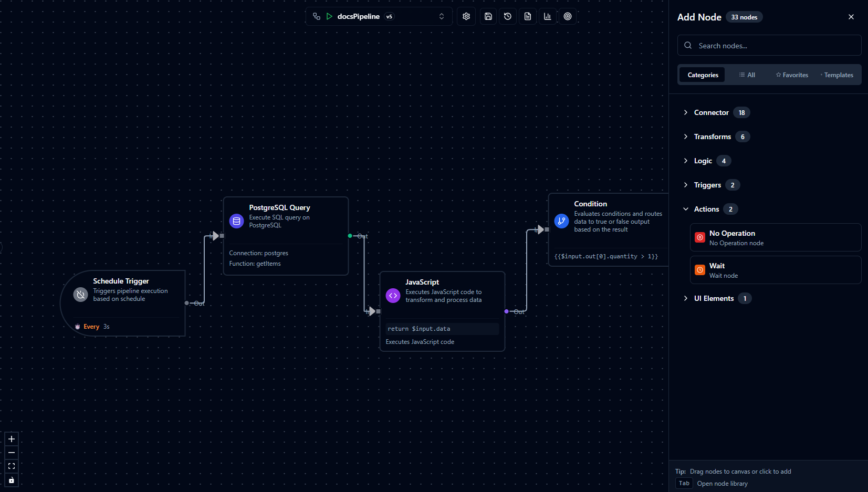Open the docsPipeline selector dropdown
This screenshot has height=492, width=868.
coord(441,16)
